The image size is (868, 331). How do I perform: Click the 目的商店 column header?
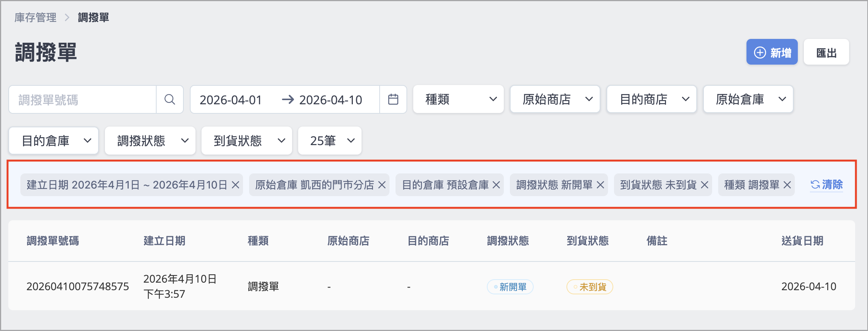[x=428, y=241]
